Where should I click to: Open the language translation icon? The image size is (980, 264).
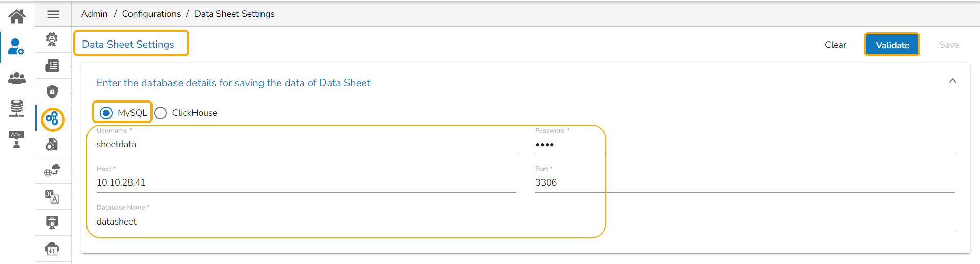click(x=52, y=196)
